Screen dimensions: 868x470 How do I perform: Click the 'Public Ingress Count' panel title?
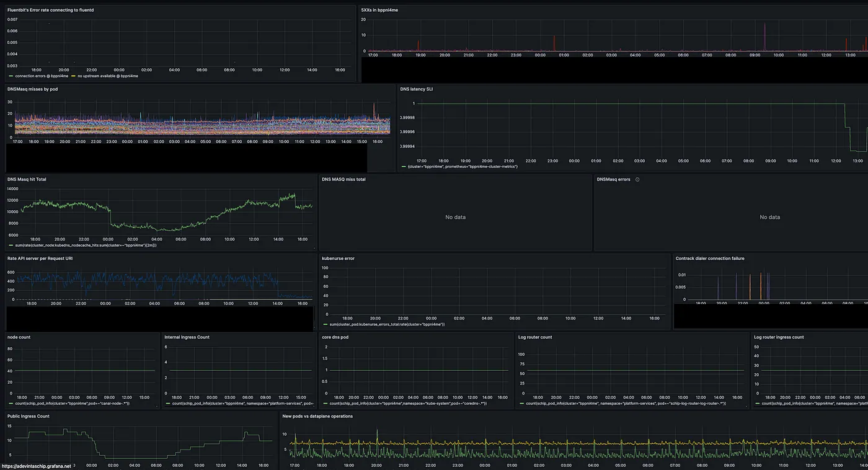point(29,416)
